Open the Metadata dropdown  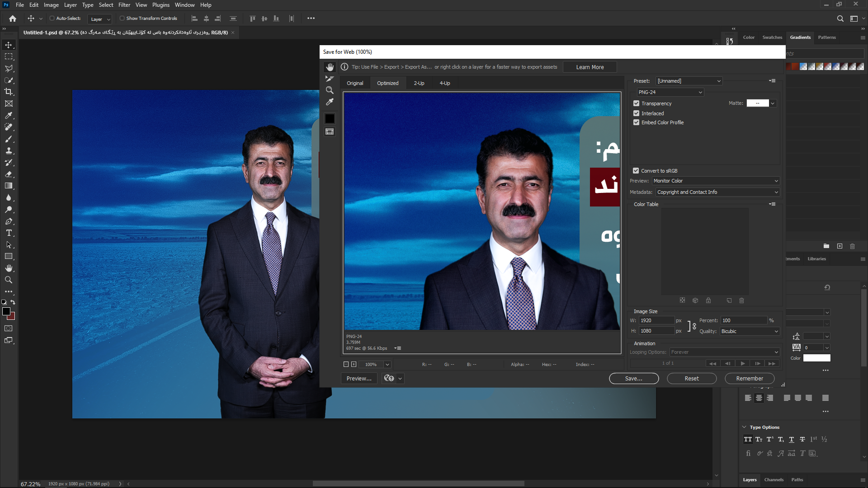pyautogui.click(x=717, y=192)
